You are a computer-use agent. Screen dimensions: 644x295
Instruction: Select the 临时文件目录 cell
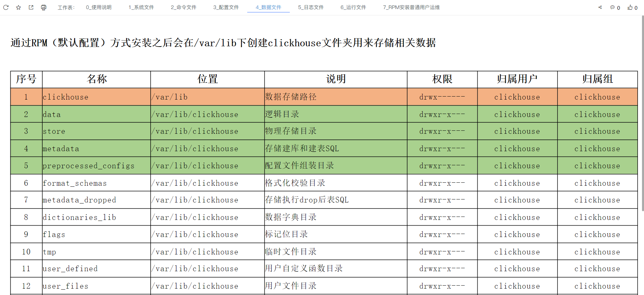point(336,252)
